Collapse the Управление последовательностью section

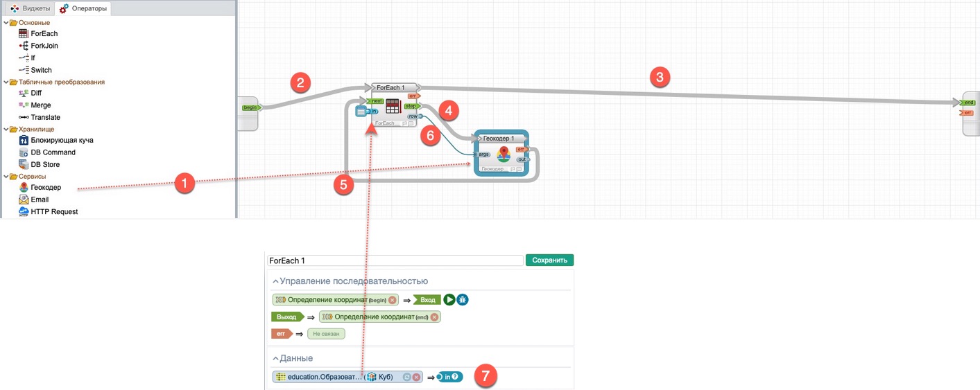coord(275,281)
